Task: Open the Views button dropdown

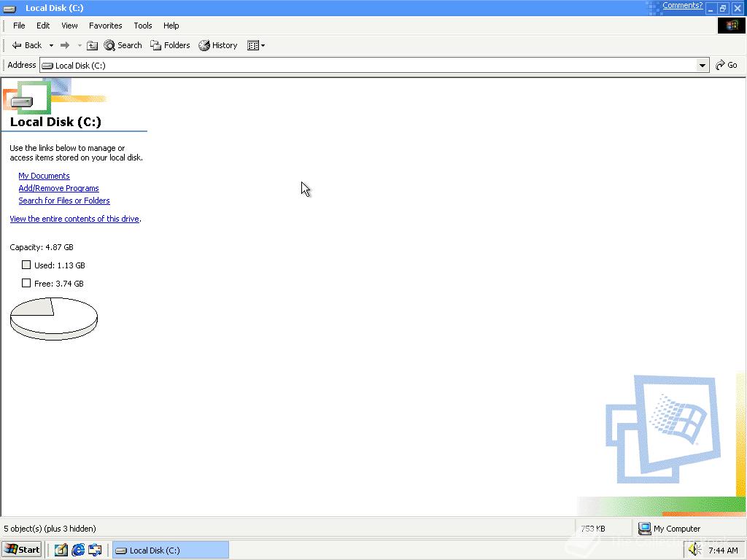Action: click(x=256, y=46)
